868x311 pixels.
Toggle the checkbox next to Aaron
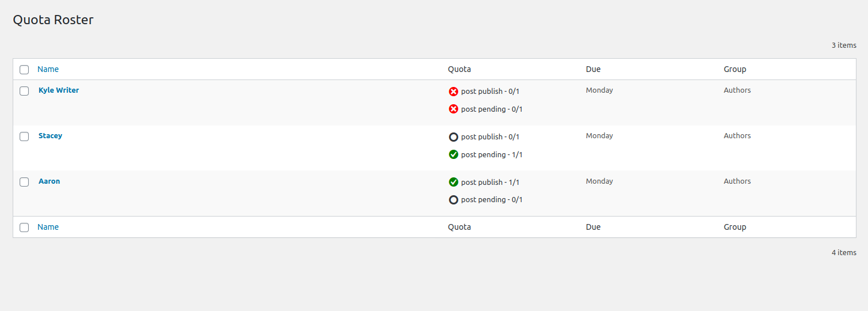click(24, 182)
